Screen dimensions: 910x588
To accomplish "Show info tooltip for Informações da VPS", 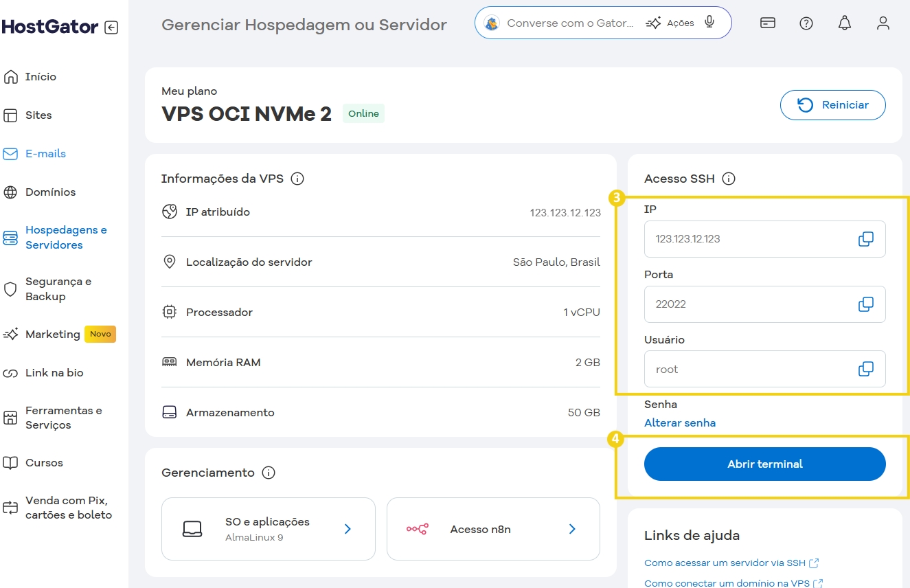I will tap(297, 178).
